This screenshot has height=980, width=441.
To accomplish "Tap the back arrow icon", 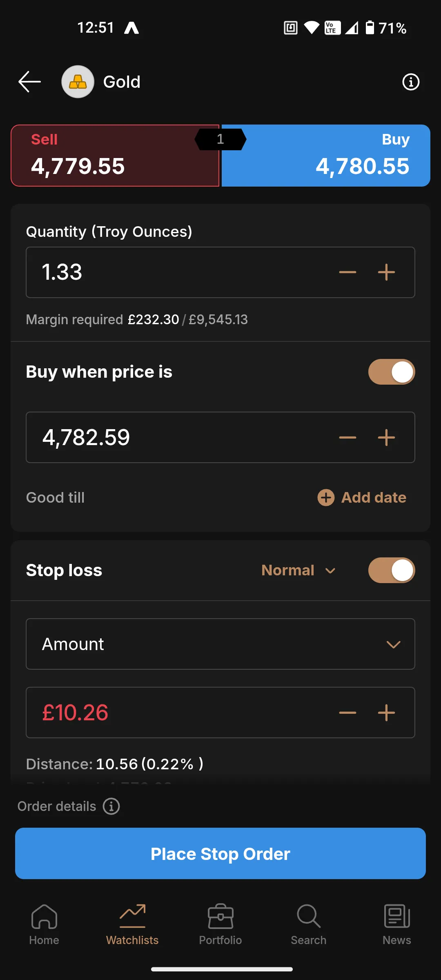I will click(29, 82).
